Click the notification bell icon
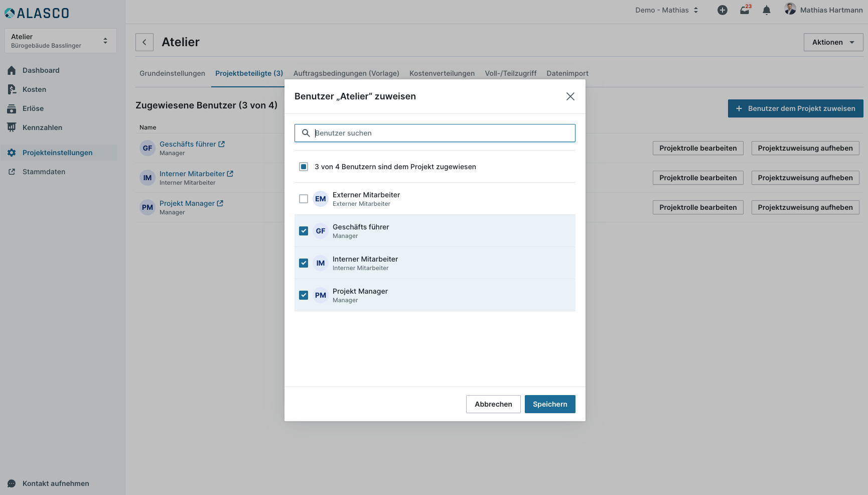This screenshot has height=495, width=868. pyautogui.click(x=766, y=10)
